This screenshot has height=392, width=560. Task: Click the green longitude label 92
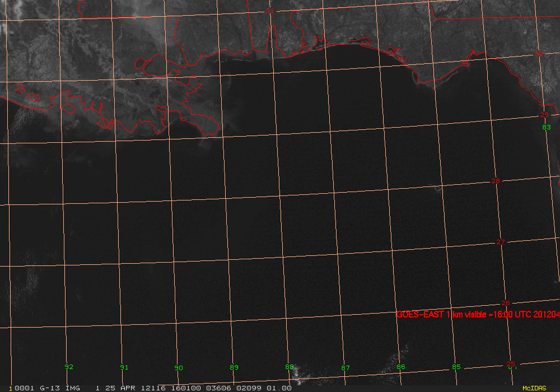tap(69, 367)
